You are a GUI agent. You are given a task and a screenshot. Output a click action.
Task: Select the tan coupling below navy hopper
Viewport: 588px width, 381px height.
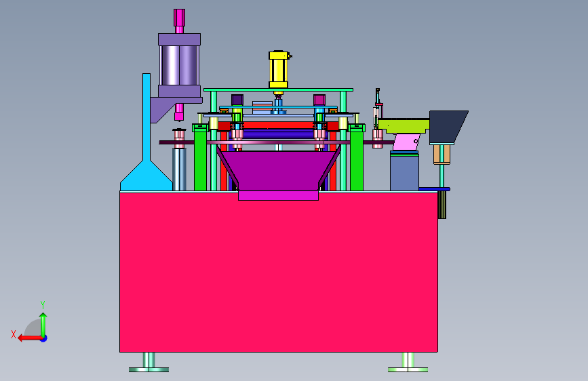pos(442,155)
